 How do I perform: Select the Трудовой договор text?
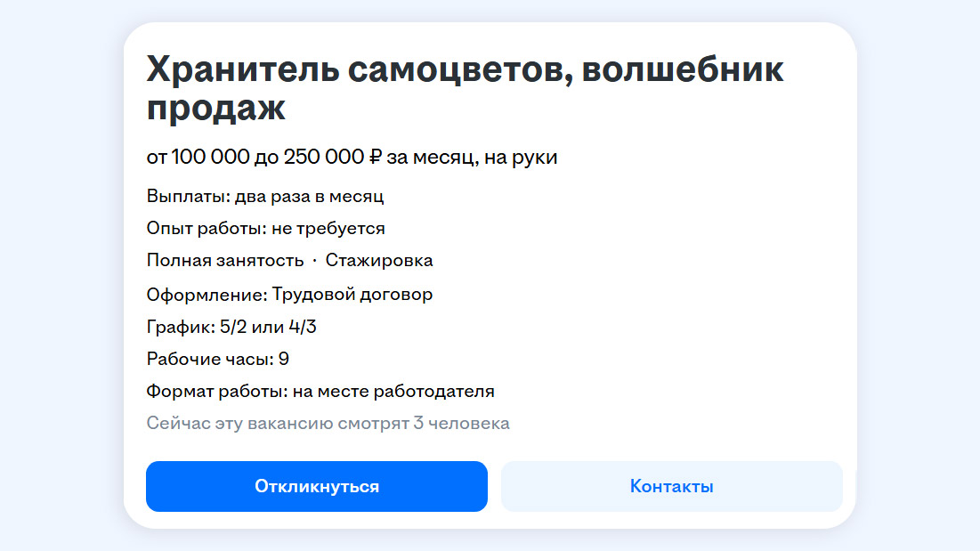352,294
